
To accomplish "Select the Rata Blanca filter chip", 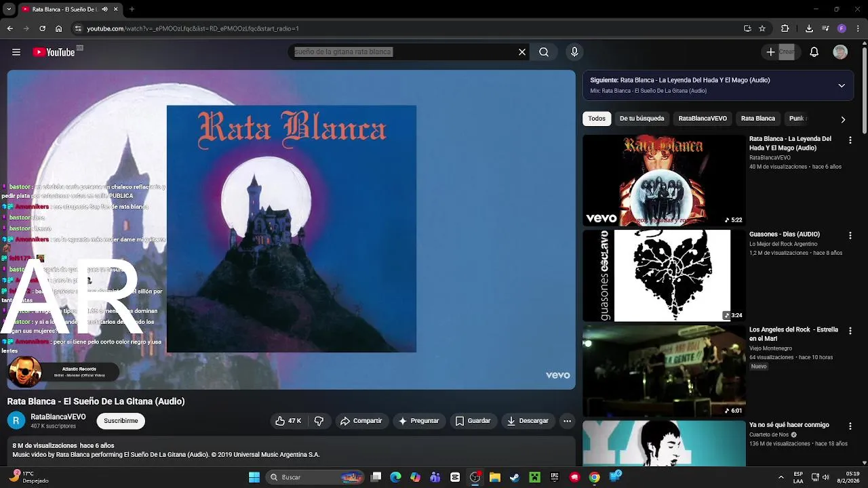I will point(757,119).
